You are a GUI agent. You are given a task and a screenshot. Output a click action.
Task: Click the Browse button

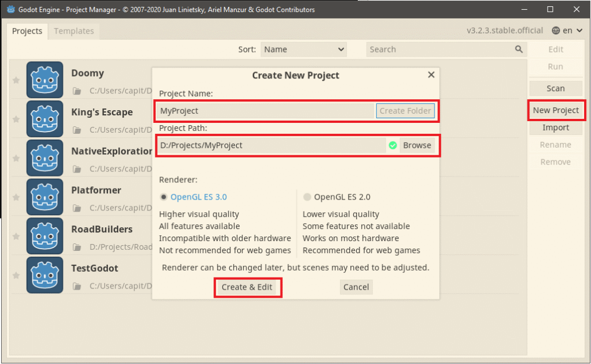pos(417,145)
